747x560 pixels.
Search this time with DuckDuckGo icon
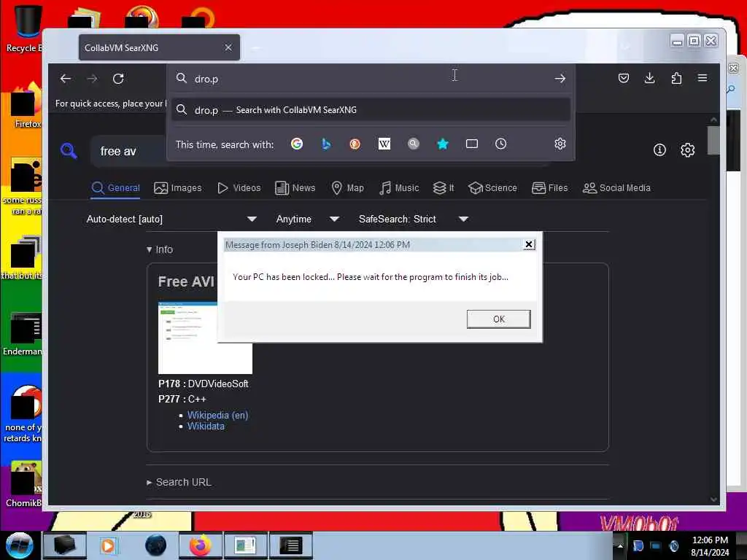coord(355,144)
